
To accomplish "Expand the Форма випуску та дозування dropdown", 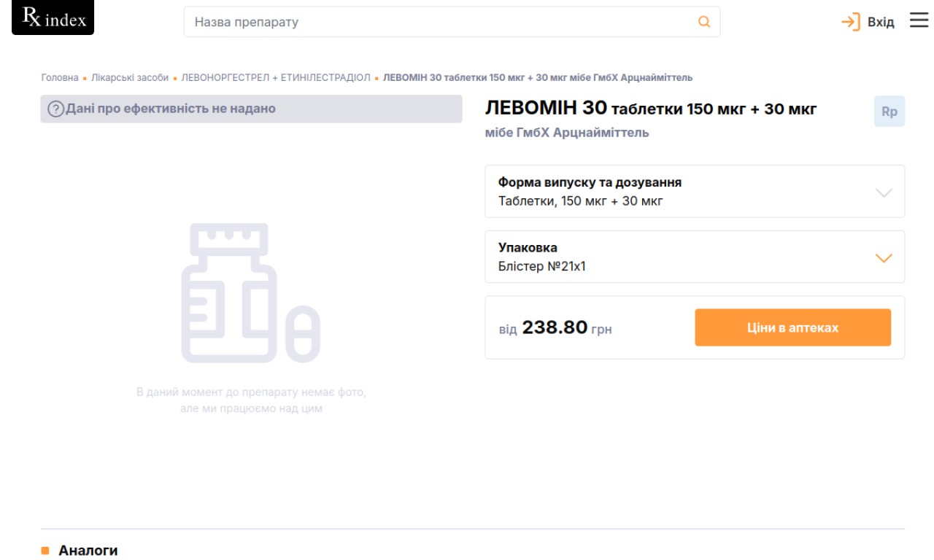I will 695,191.
